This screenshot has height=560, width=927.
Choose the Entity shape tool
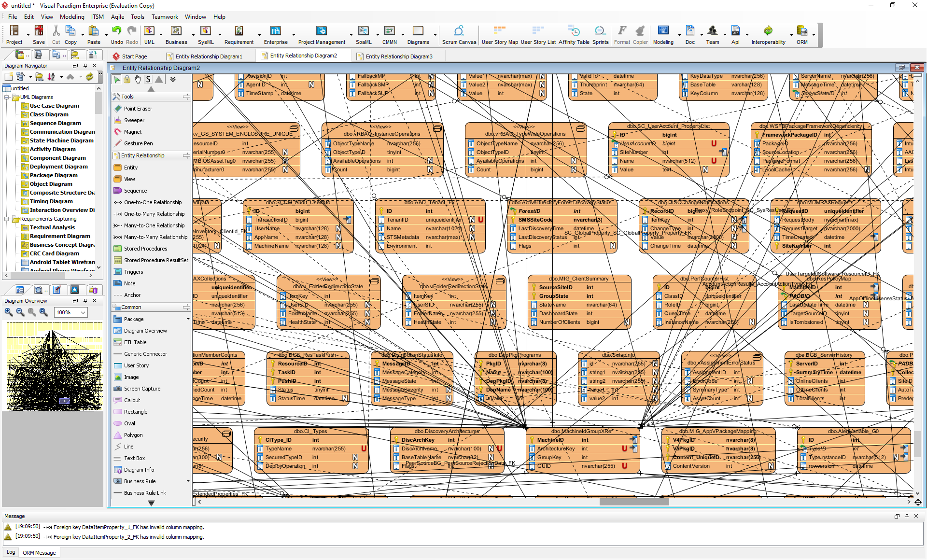point(130,168)
